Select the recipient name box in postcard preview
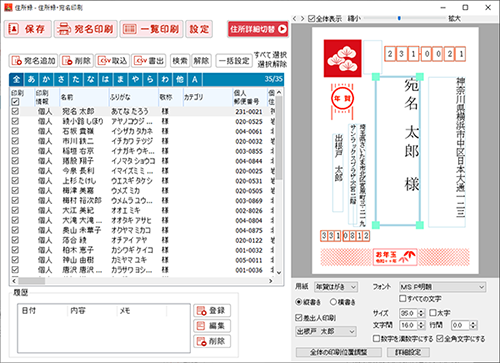 (398, 151)
